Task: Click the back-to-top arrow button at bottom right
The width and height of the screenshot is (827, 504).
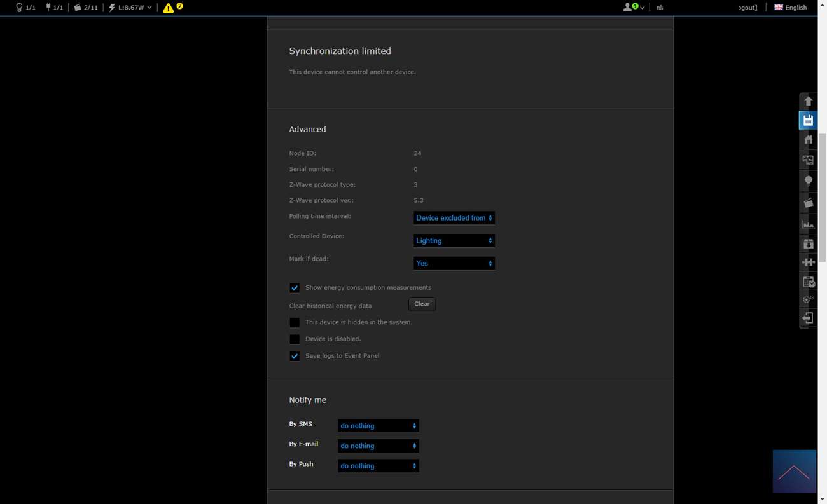Action: point(794,472)
